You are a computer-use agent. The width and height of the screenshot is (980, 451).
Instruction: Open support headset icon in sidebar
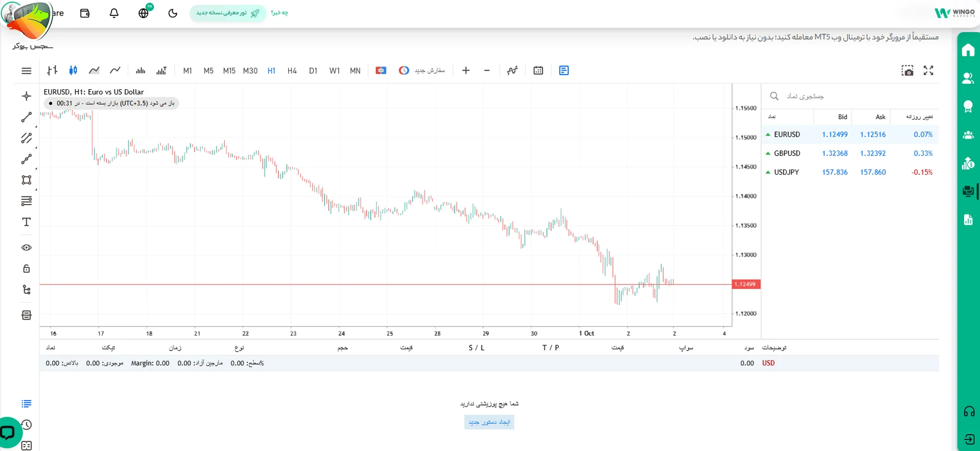pos(969,411)
